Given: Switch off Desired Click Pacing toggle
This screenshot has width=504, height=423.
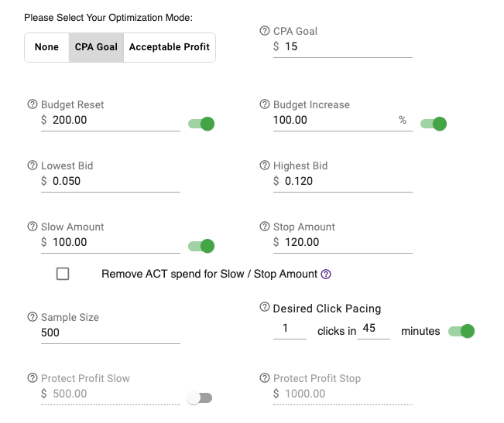Looking at the screenshot, I should point(461,331).
